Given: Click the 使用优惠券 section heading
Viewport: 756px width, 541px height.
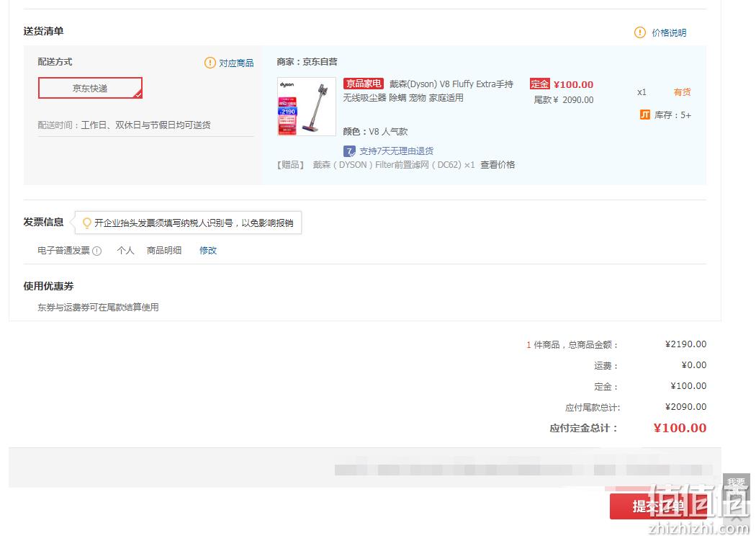Looking at the screenshot, I should [x=49, y=286].
